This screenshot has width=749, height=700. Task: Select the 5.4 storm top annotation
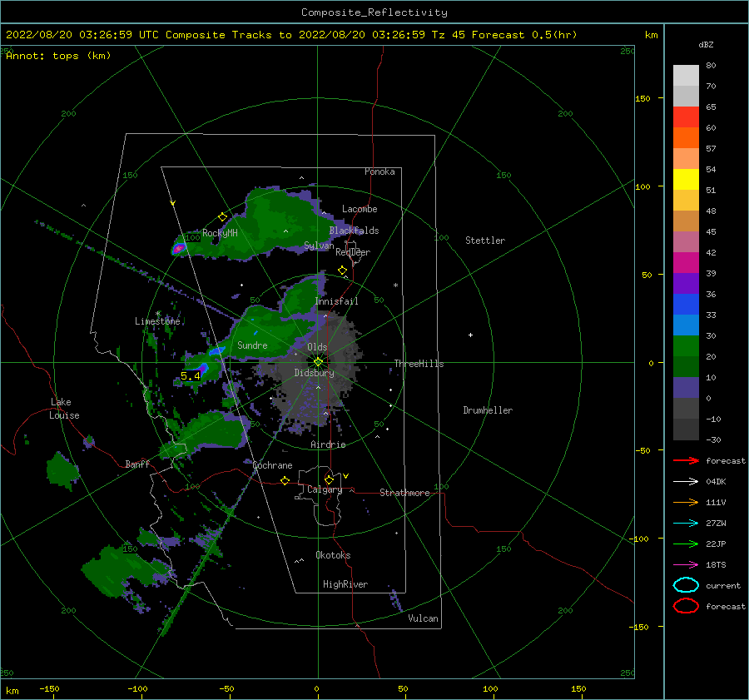coord(190,376)
